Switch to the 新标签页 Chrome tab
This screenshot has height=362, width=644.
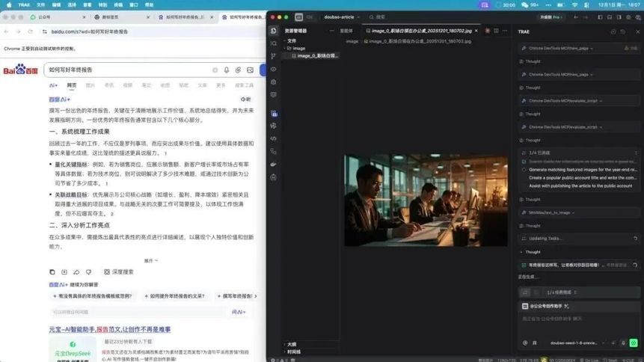pos(121,17)
